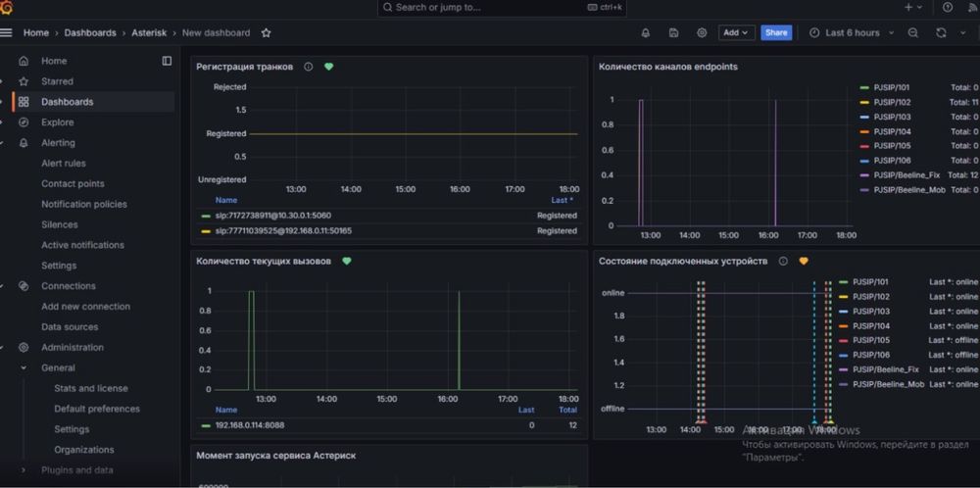Image resolution: width=980 pixels, height=488 pixels.
Task: Open dashboard alert bell icon in toolbar
Action: [x=646, y=33]
